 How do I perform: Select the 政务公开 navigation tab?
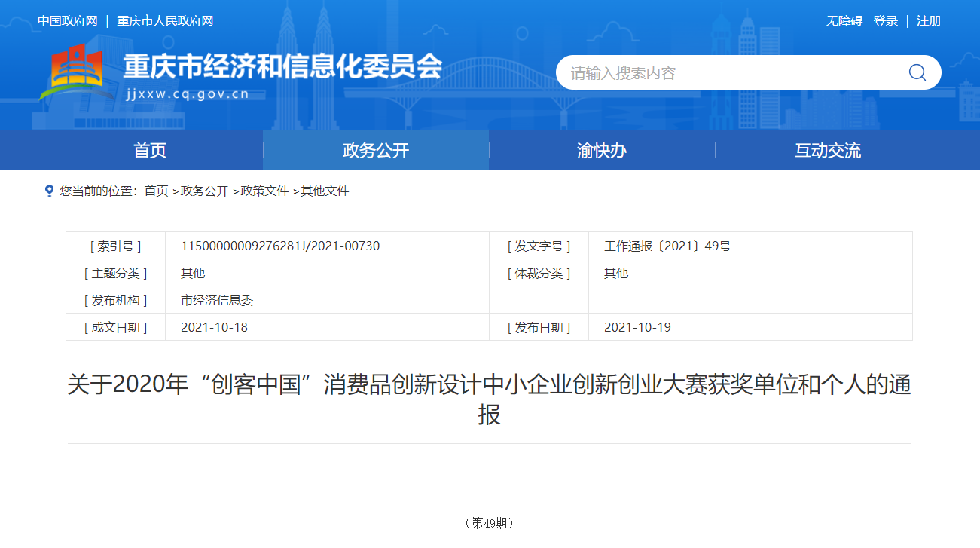click(x=376, y=150)
